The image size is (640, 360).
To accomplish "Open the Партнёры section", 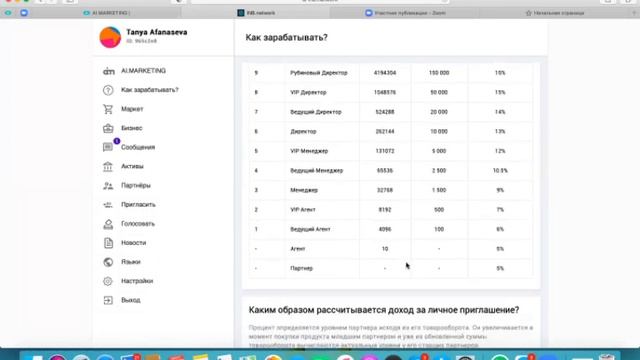I will pyautogui.click(x=136, y=186).
